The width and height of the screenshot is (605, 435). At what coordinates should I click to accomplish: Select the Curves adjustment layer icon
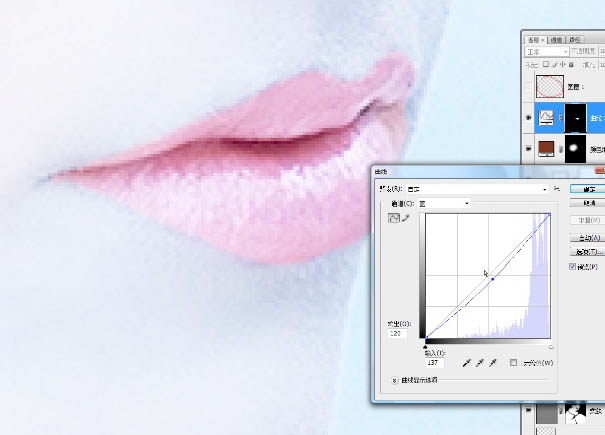point(546,117)
